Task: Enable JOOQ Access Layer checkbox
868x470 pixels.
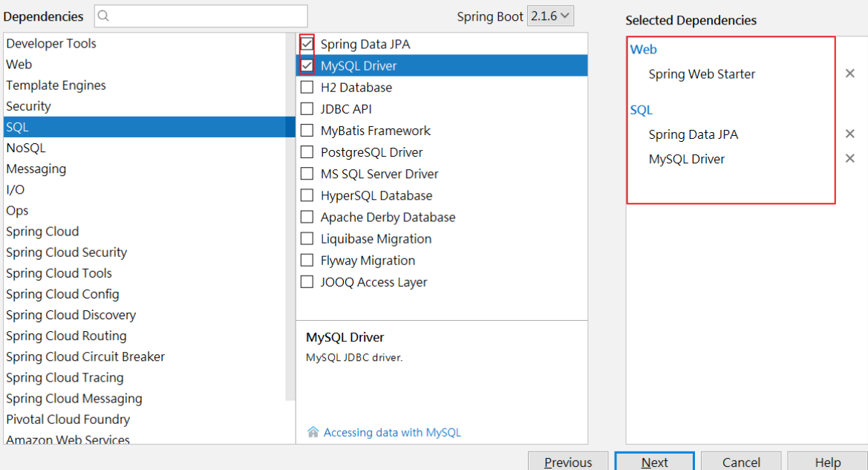Action: [307, 281]
